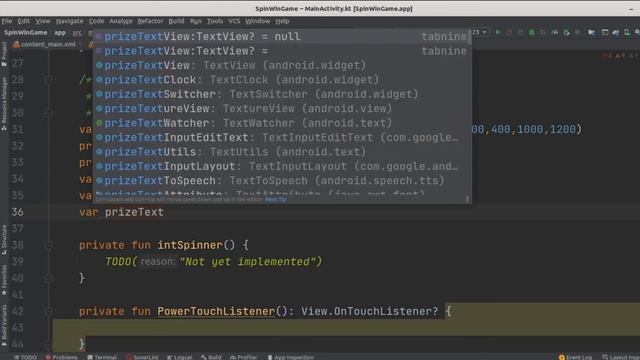The image size is (640, 360).
Task: Open the Problems tool window
Action: point(62,357)
